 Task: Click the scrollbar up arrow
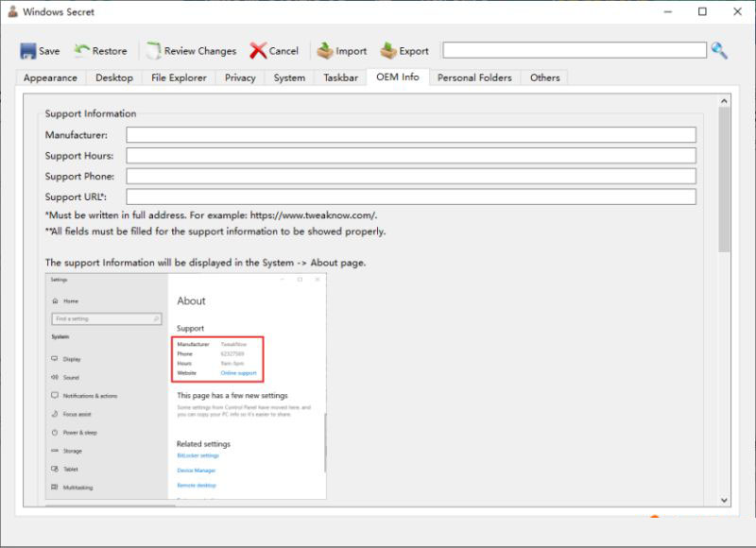[x=724, y=101]
